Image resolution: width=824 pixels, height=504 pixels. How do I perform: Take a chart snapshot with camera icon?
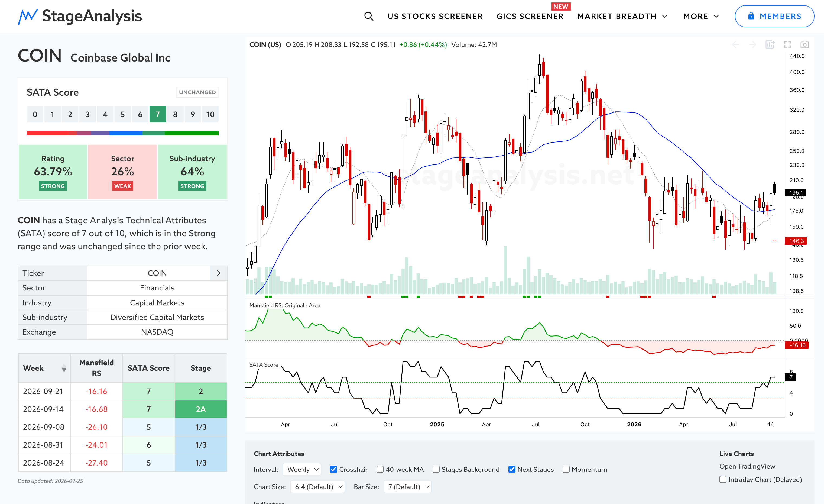click(804, 44)
